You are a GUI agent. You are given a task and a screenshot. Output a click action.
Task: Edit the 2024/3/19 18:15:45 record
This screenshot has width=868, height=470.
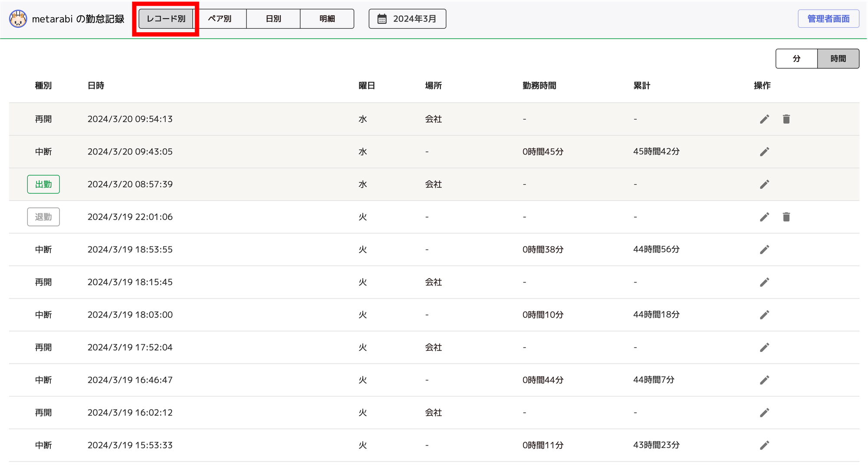(x=764, y=282)
